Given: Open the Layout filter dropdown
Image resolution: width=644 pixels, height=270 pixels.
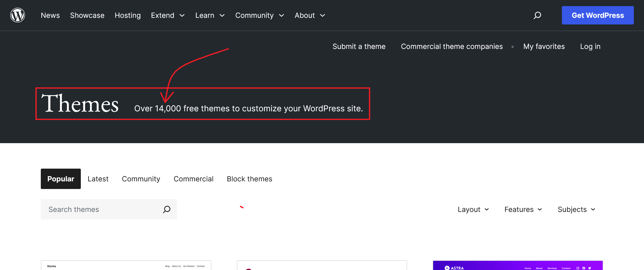Looking at the screenshot, I should 473,209.
